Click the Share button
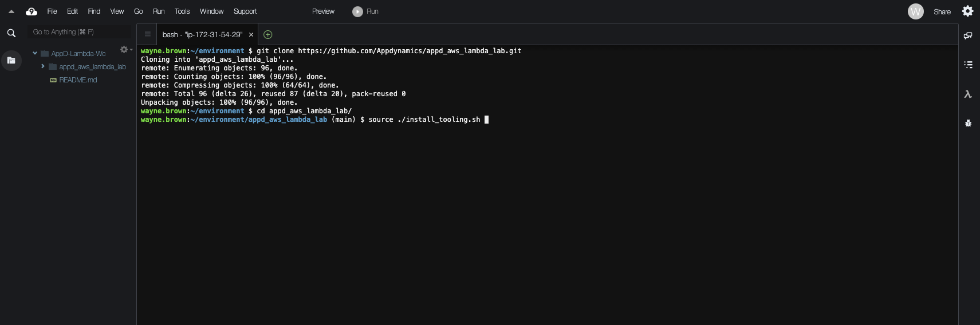980x325 pixels. [942, 11]
